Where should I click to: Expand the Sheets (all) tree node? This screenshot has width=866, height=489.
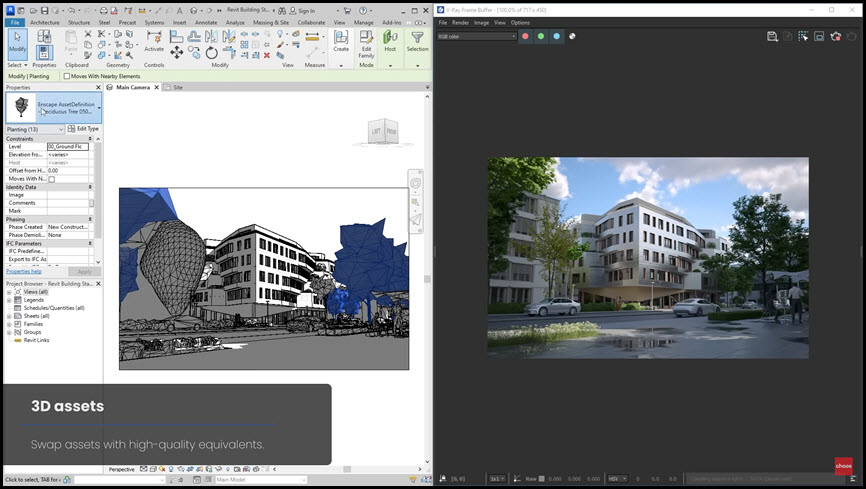click(x=9, y=316)
